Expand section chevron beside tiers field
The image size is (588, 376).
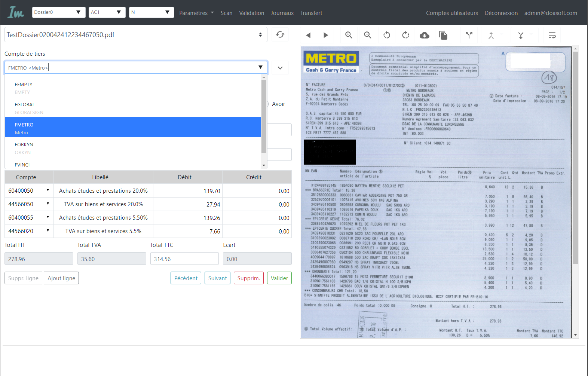click(x=280, y=68)
